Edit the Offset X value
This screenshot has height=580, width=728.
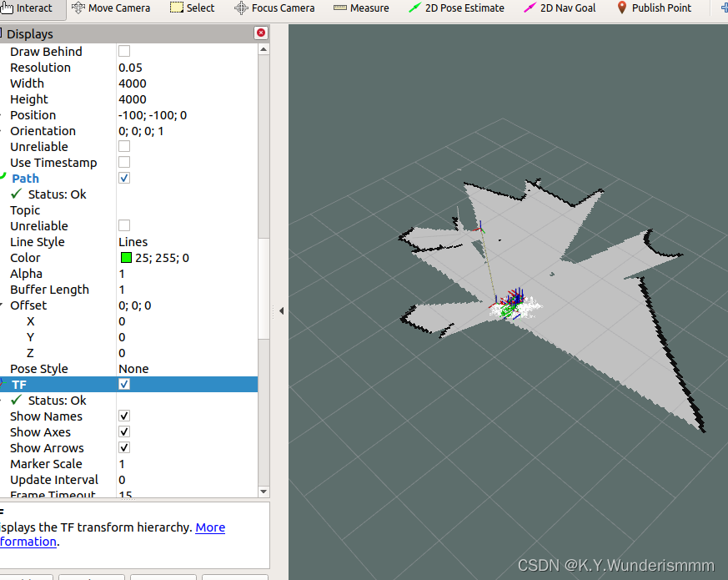click(187, 321)
